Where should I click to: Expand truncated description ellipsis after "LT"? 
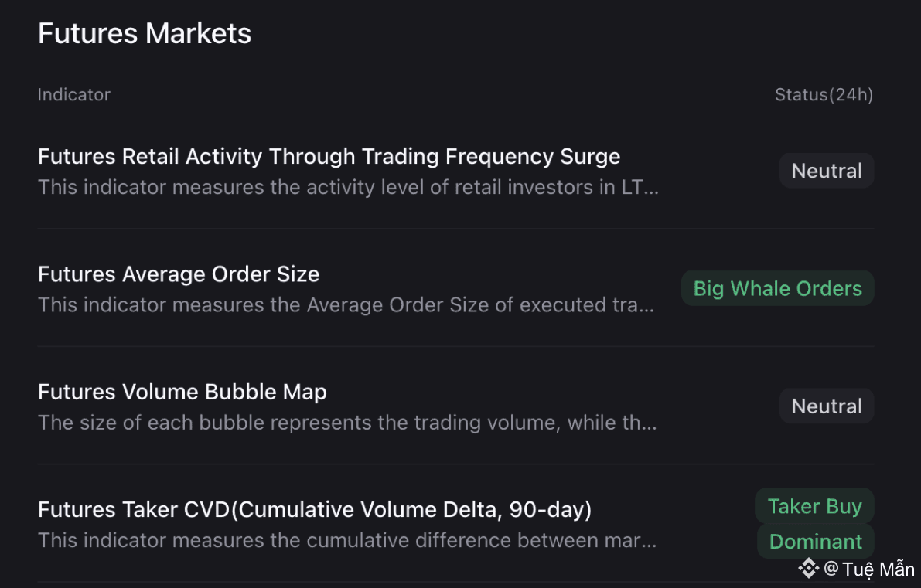(651, 188)
